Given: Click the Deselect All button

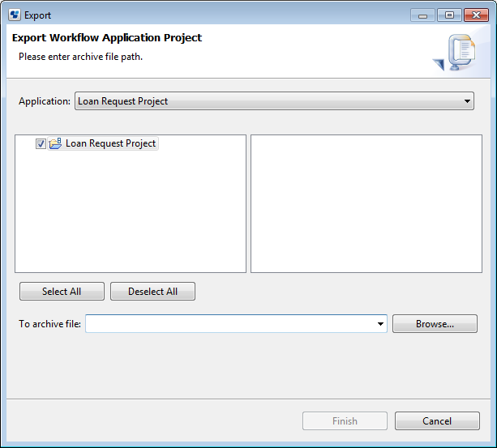Looking at the screenshot, I should coord(152,292).
